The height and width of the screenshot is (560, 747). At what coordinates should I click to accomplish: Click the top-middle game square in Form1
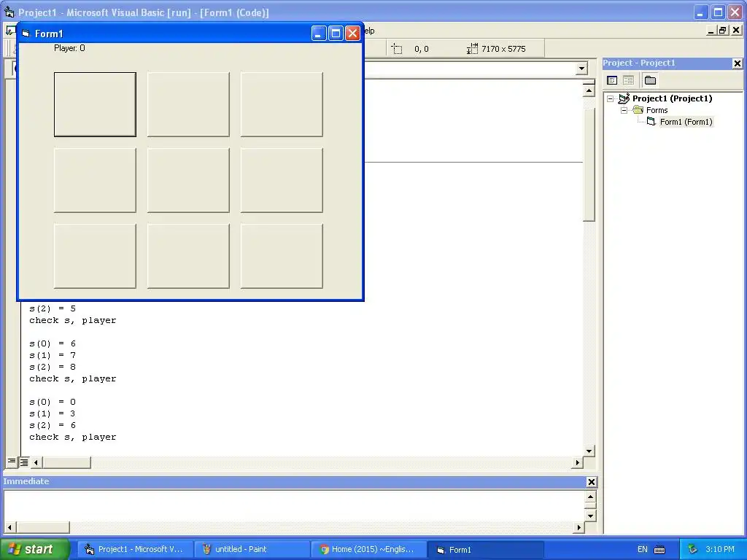[188, 104]
